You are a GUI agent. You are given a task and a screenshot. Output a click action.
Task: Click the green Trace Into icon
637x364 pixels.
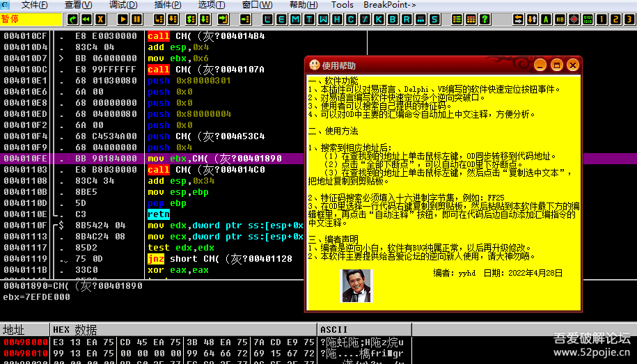click(x=191, y=19)
